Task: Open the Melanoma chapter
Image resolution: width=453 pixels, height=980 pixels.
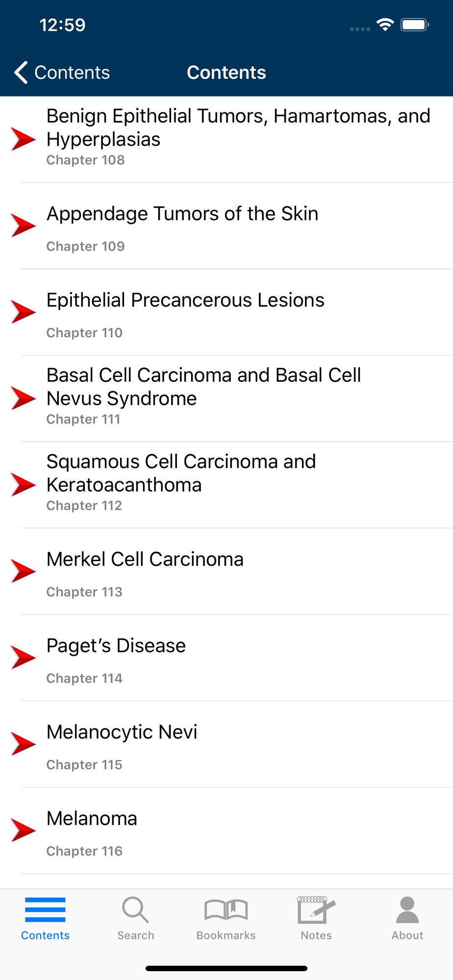Action: 92,819
